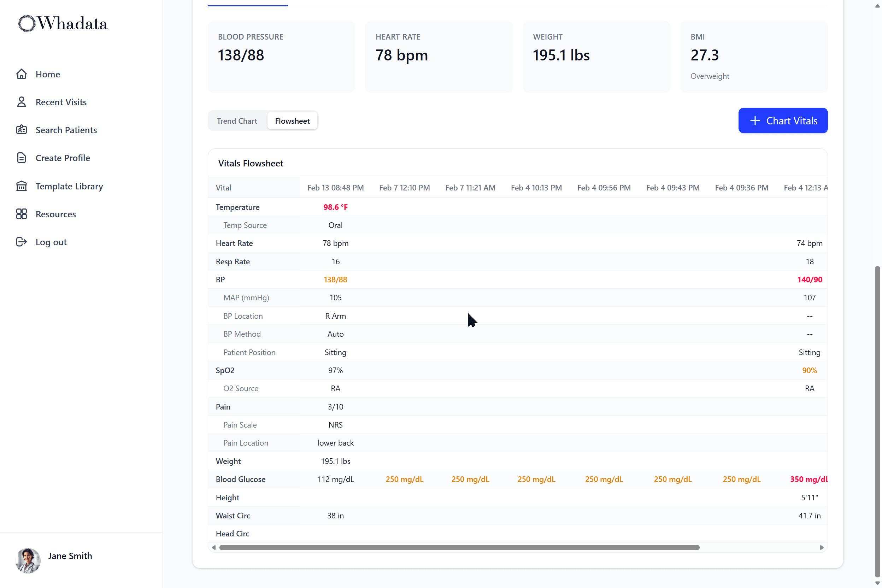The height and width of the screenshot is (588, 882).
Task: Click the vertical scrollbar's up arrow
Action: tap(877, 6)
